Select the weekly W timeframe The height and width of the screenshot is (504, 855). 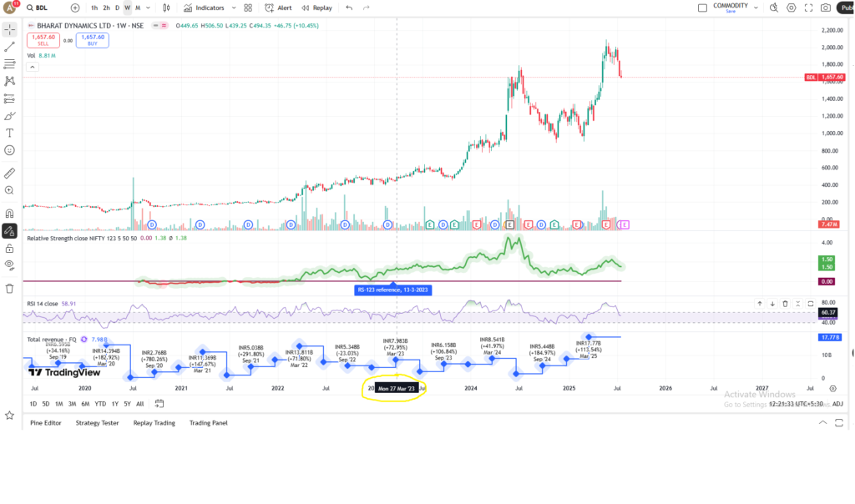(127, 8)
